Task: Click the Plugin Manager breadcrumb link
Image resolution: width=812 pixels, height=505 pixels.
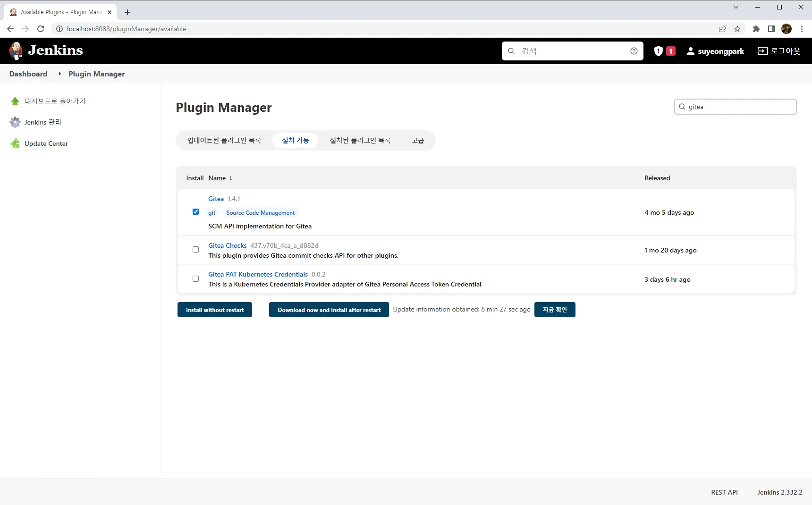Action: [97, 74]
